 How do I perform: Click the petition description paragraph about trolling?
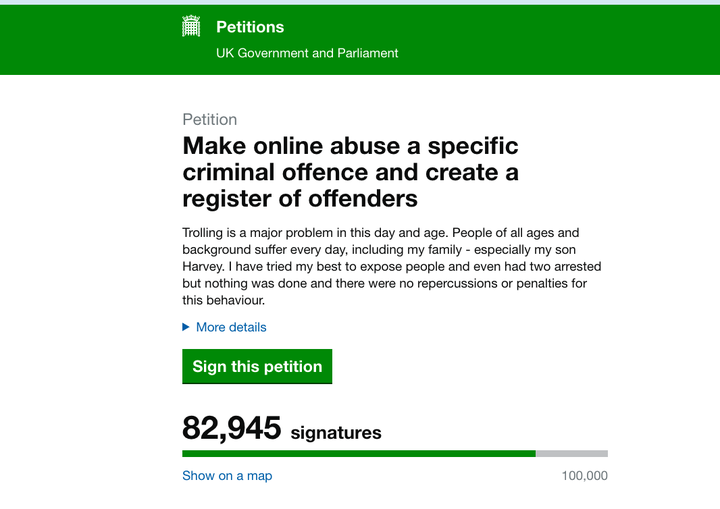pyautogui.click(x=392, y=266)
